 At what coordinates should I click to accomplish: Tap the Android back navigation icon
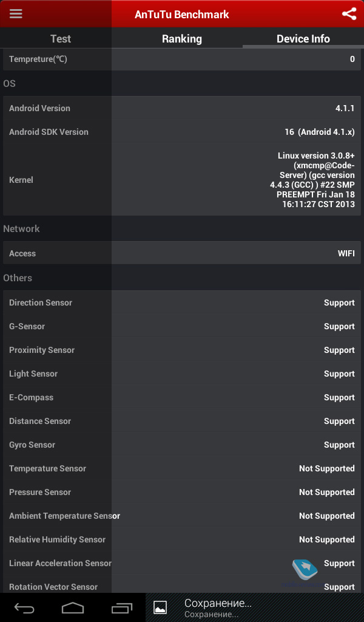coord(24,607)
